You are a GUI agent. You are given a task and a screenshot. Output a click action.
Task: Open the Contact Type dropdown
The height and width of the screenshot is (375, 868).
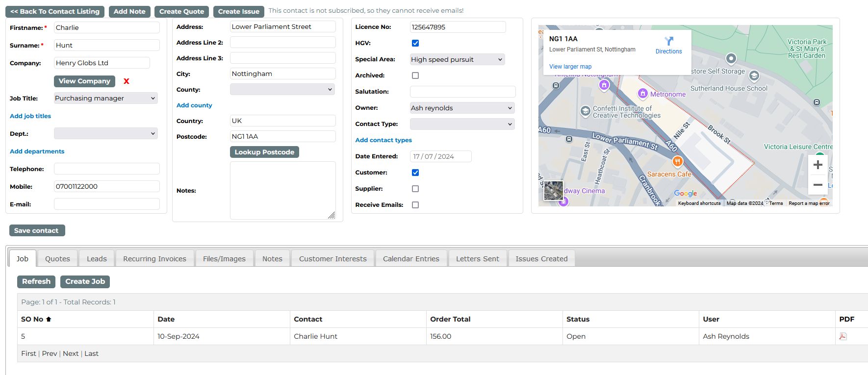pyautogui.click(x=462, y=124)
